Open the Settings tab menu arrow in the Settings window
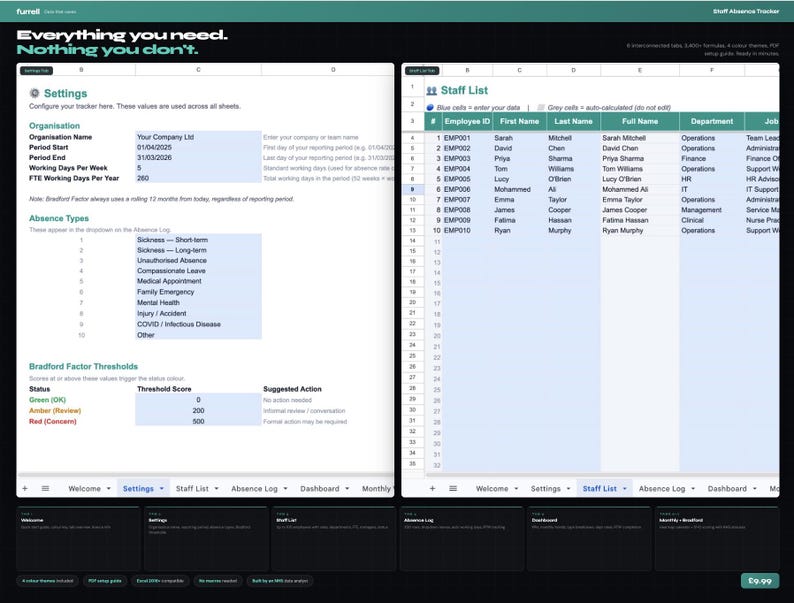Screen dimensions: 794x603 pos(162,489)
